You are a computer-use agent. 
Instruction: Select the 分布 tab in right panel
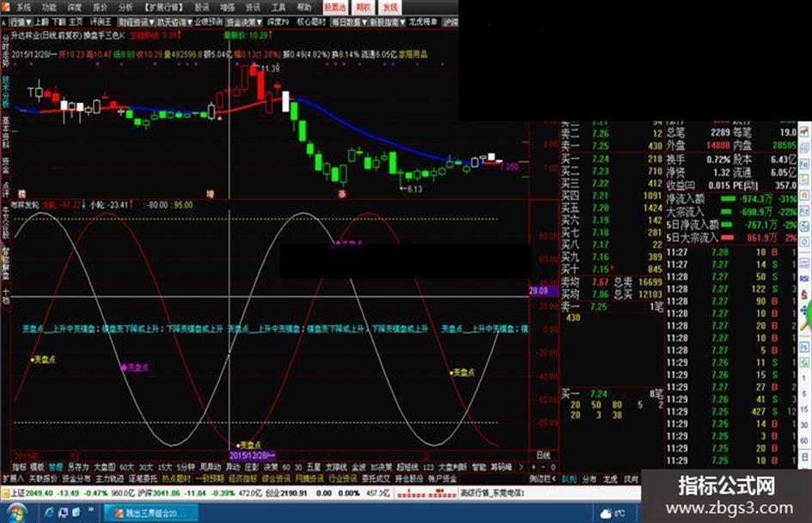tap(589, 479)
